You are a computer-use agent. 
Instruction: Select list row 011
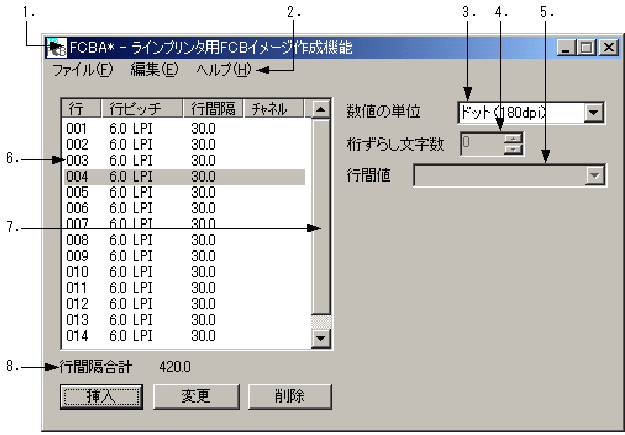[185, 288]
